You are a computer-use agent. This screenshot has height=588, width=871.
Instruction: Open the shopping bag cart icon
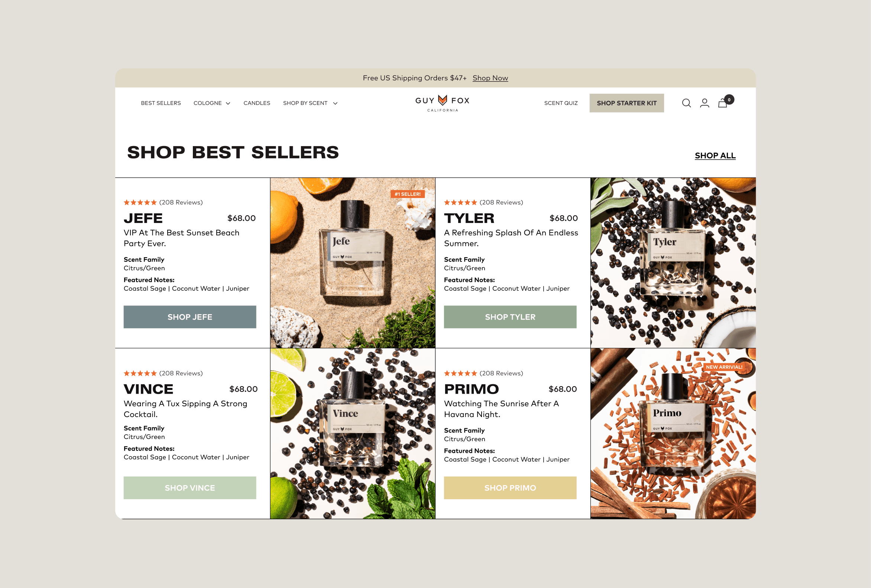point(723,103)
